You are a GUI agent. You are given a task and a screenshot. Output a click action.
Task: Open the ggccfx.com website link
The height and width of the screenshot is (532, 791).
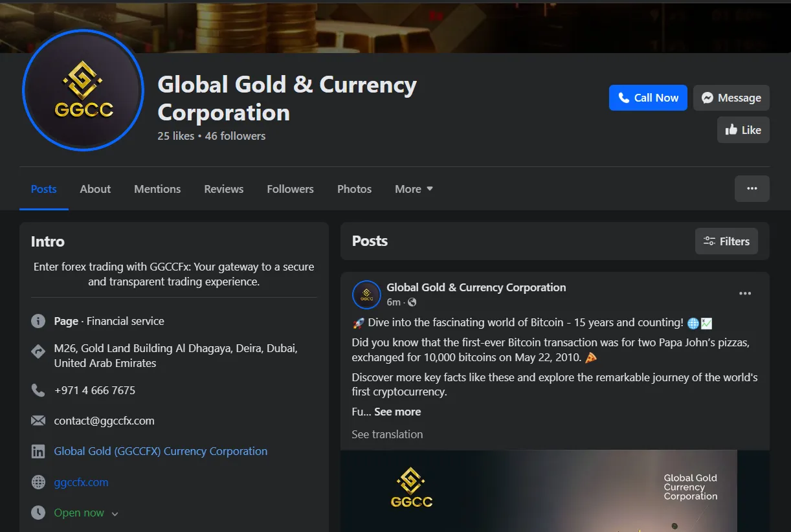click(81, 482)
